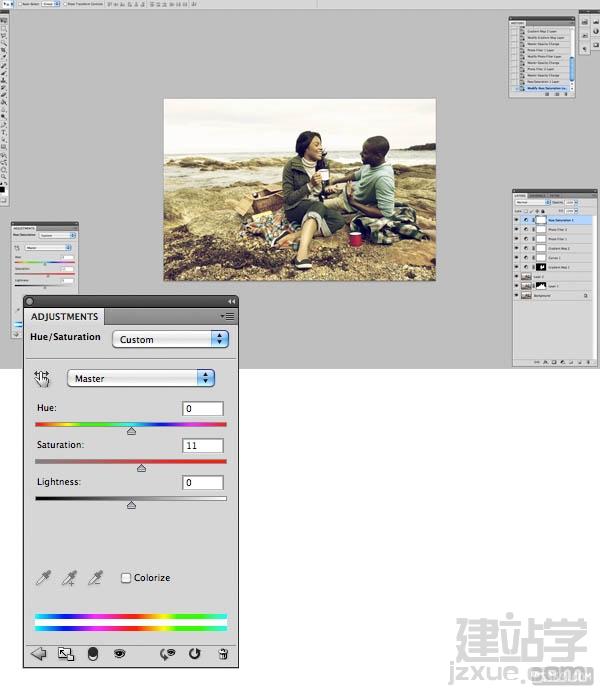Open the layer Opacity dropdown arrow
Screen dimensions: 600x692
pyautogui.click(x=576, y=202)
